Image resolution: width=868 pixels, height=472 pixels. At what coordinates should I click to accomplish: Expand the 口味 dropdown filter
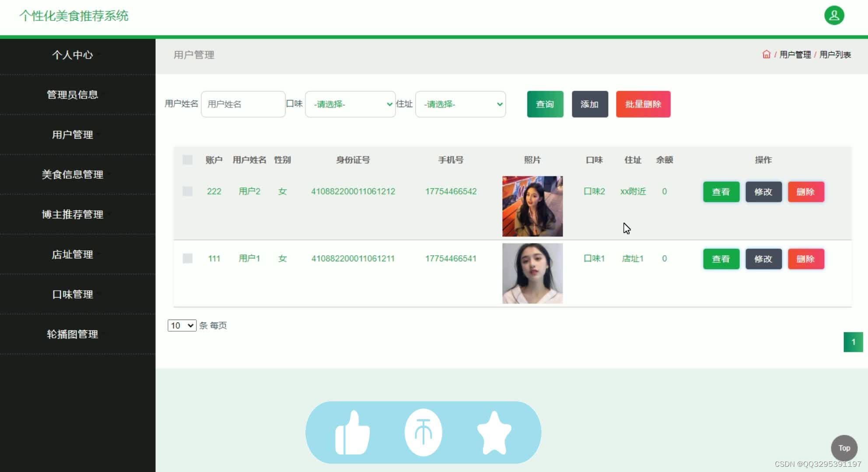pos(349,104)
